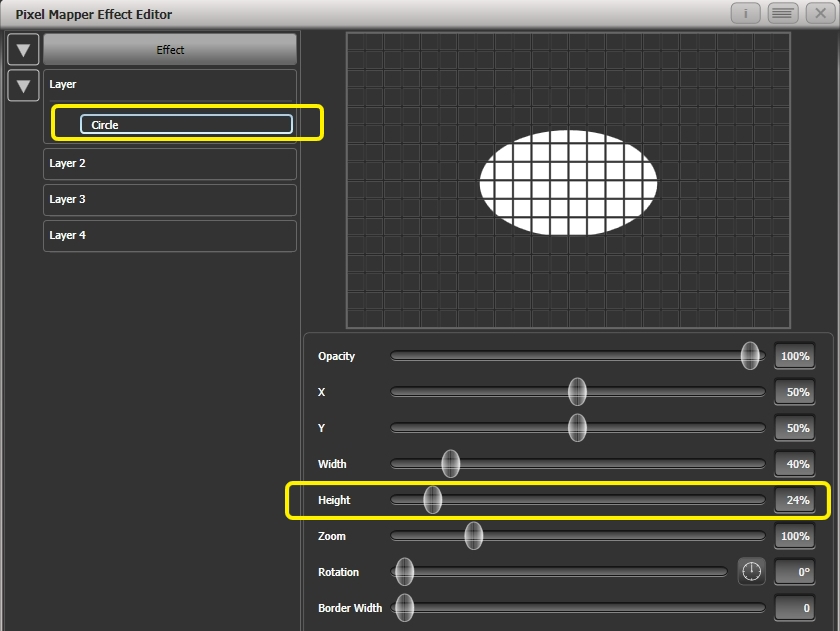Select Layer 4 in the effect list

(168, 235)
